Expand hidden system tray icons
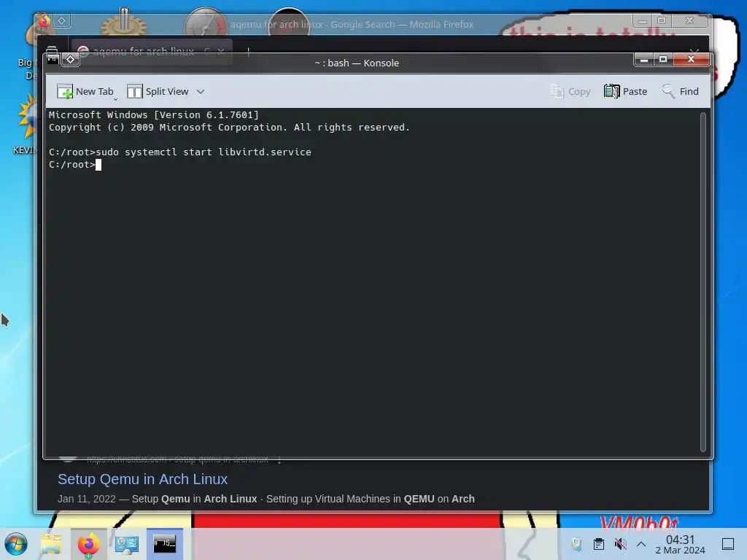The height and width of the screenshot is (560, 747). tap(641, 544)
